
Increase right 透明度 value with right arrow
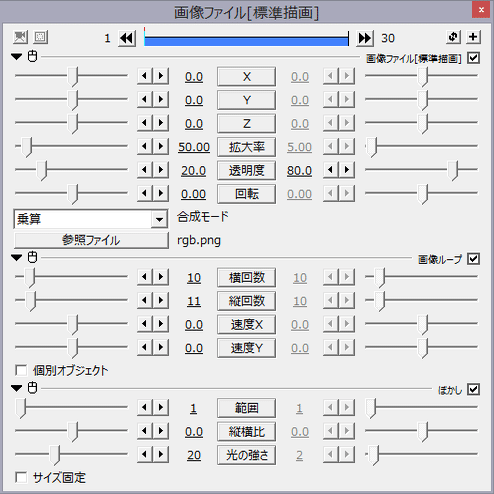[347, 170]
